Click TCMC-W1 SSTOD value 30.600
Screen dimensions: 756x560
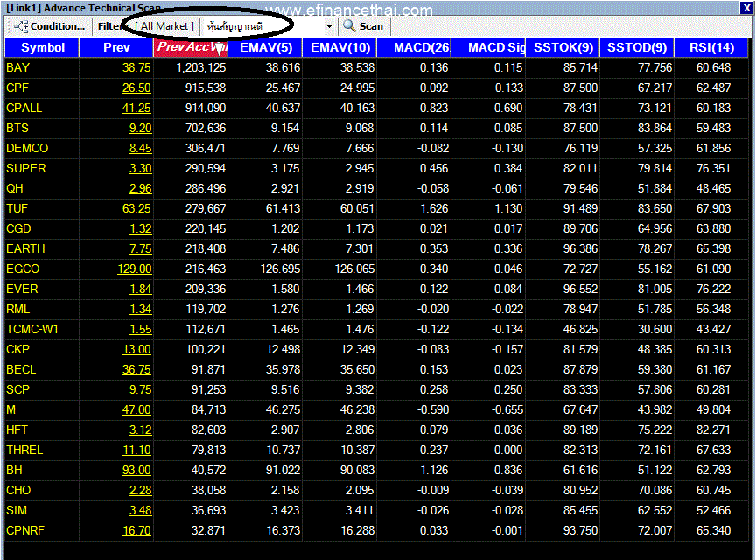[x=654, y=330]
